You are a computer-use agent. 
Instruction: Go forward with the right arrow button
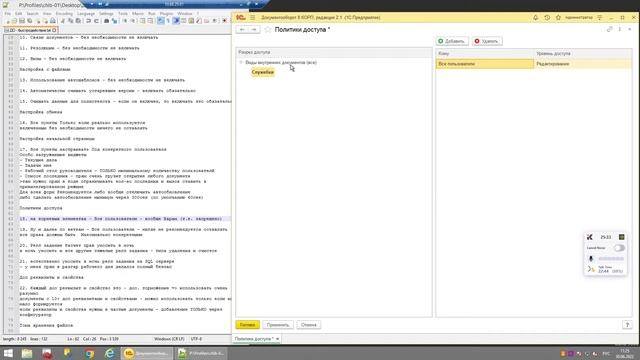pyautogui.click(x=254, y=29)
